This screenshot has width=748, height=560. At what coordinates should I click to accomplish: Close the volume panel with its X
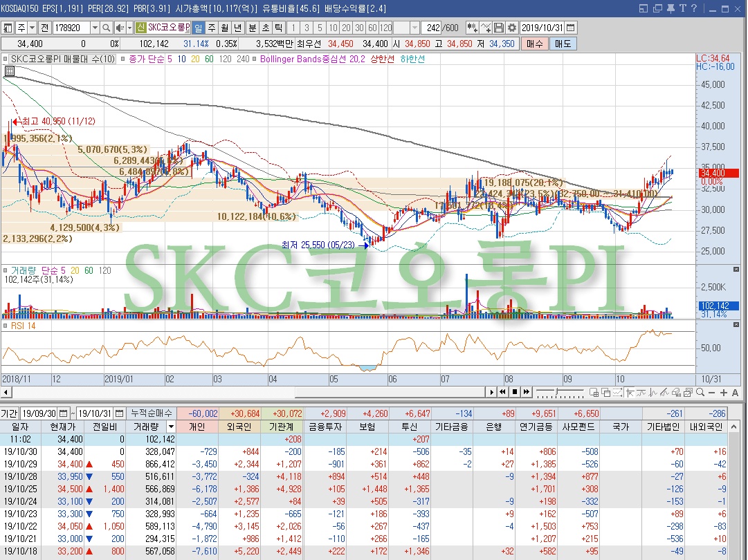pos(736,270)
